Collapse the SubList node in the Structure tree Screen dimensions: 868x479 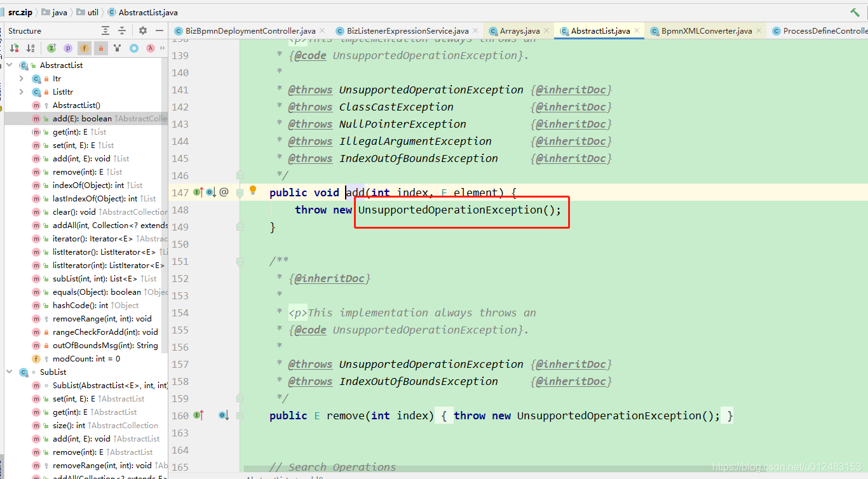(x=8, y=372)
